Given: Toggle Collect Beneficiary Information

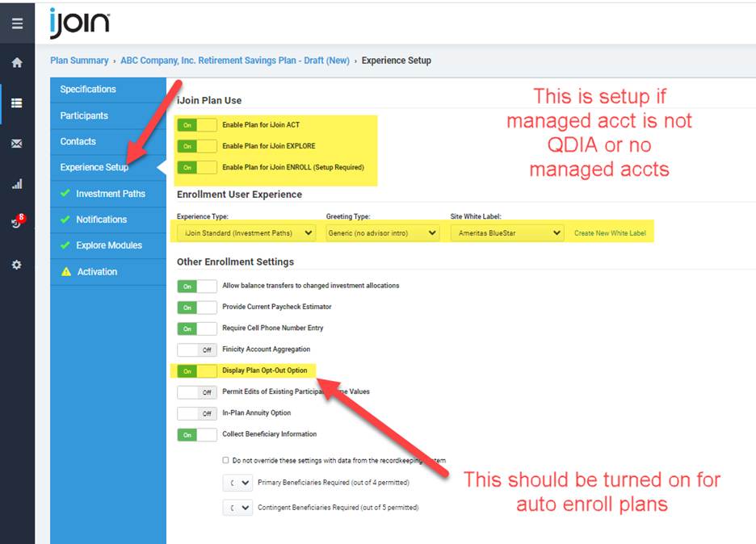Looking at the screenshot, I should 197,434.
